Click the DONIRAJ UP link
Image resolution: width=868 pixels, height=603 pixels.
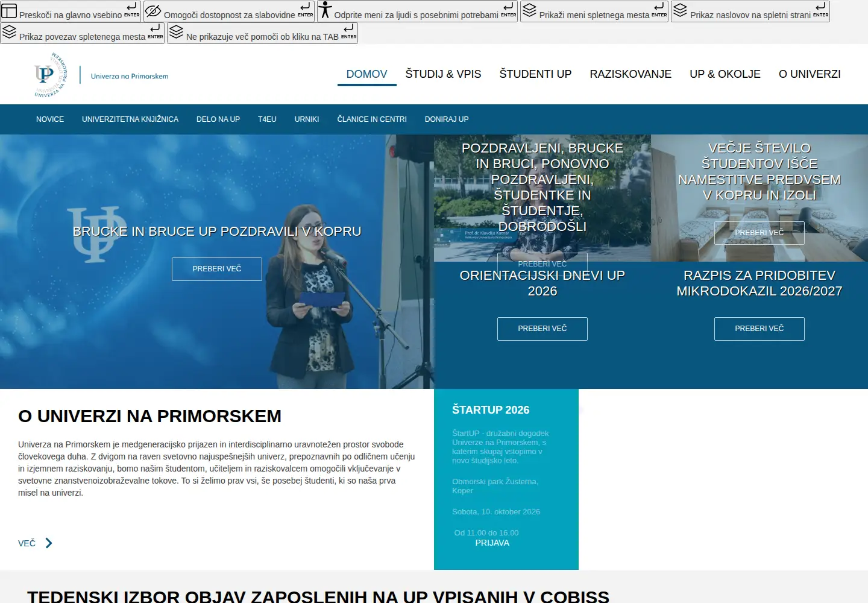[447, 119]
